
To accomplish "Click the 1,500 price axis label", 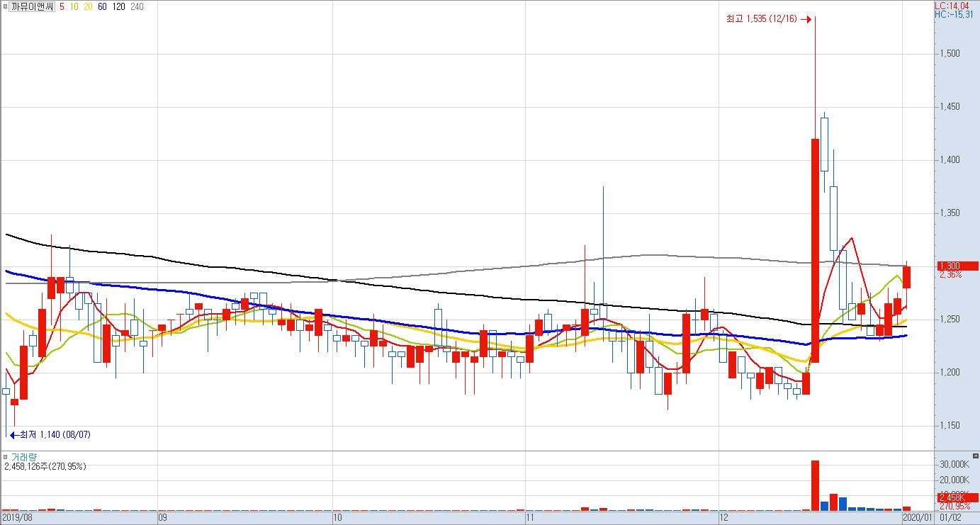I will tap(950, 54).
